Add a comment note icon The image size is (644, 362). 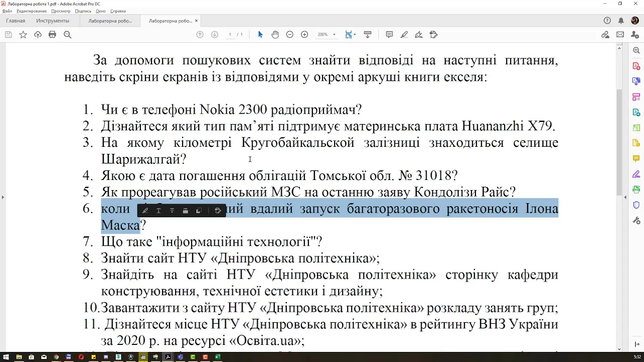(389, 35)
